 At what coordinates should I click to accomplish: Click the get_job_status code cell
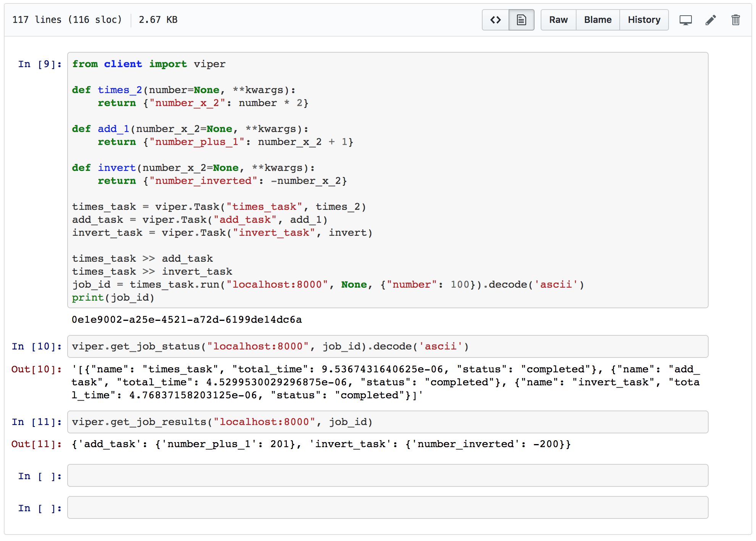pyautogui.click(x=388, y=346)
